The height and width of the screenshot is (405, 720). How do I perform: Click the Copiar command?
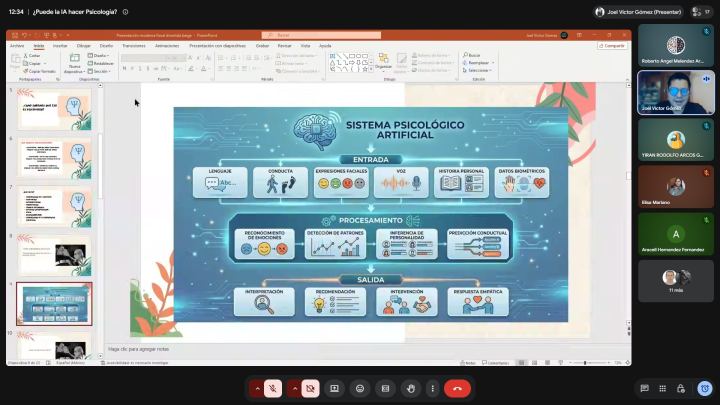pos(34,63)
